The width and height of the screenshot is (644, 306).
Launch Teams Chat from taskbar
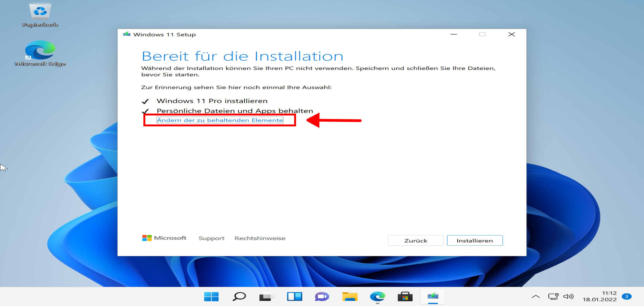(x=322, y=296)
